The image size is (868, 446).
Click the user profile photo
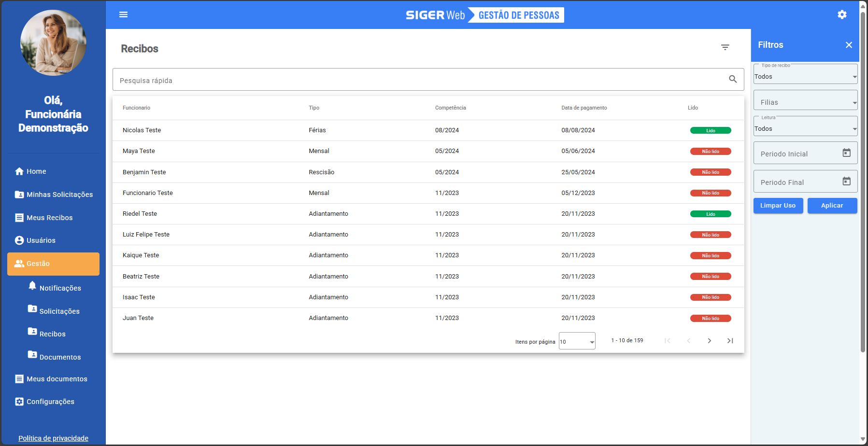coord(53,43)
